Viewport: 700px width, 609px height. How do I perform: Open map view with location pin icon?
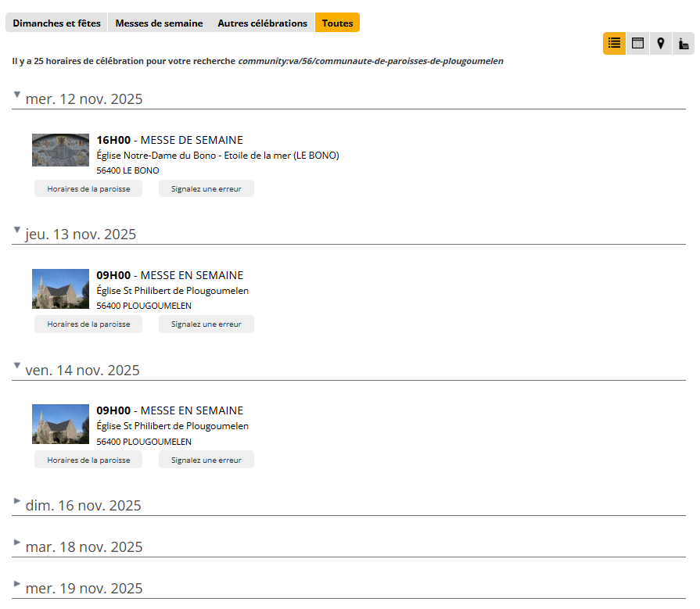pyautogui.click(x=661, y=44)
